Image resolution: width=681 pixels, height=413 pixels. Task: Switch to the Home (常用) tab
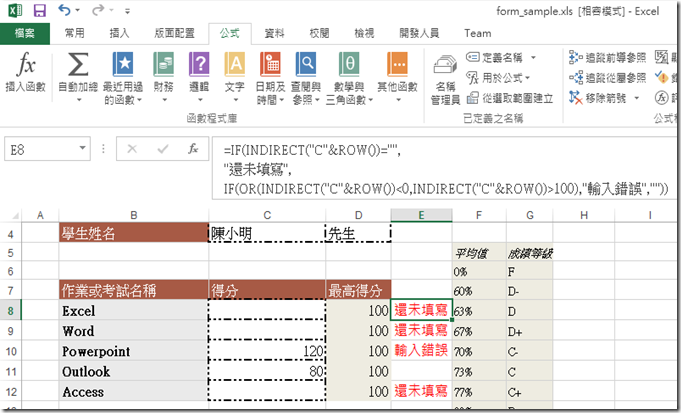[x=74, y=33]
